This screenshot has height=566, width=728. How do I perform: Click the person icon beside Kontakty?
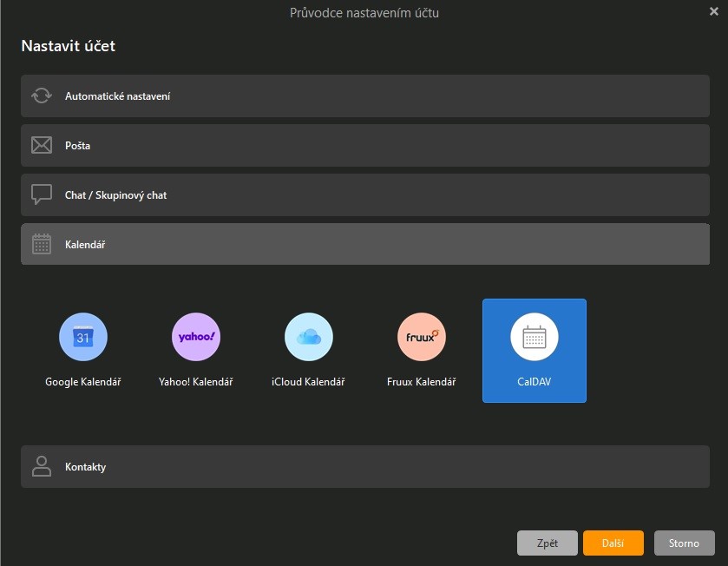pyautogui.click(x=42, y=466)
